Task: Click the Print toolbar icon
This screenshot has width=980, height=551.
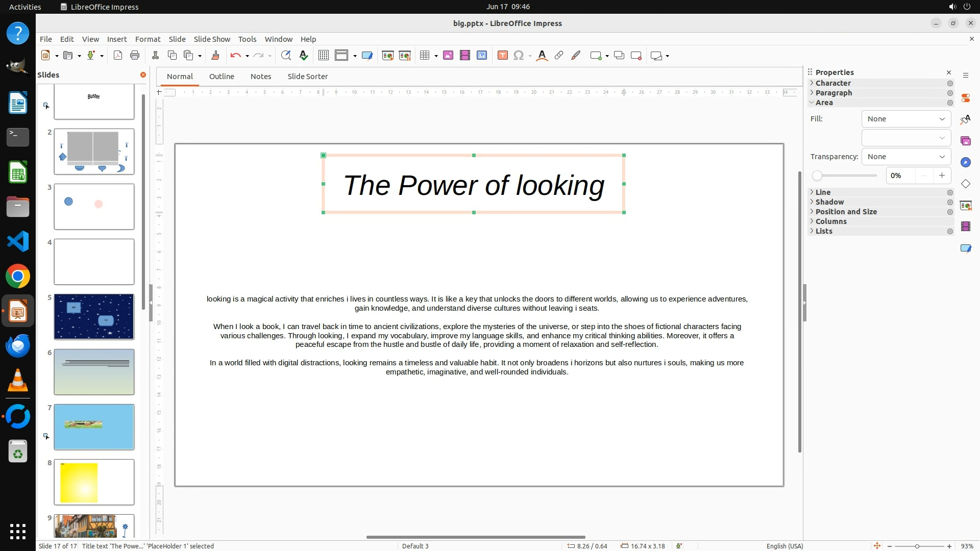Action: (x=135, y=56)
